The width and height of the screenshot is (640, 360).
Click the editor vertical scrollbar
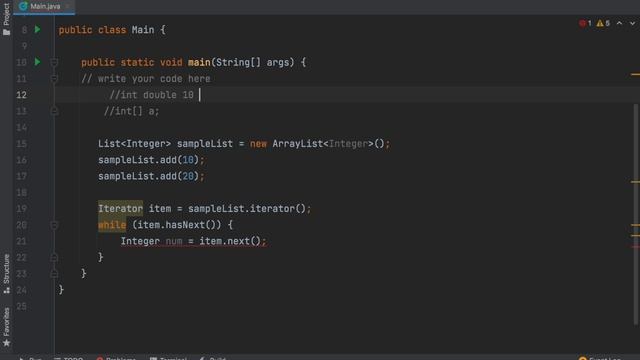[636, 214]
